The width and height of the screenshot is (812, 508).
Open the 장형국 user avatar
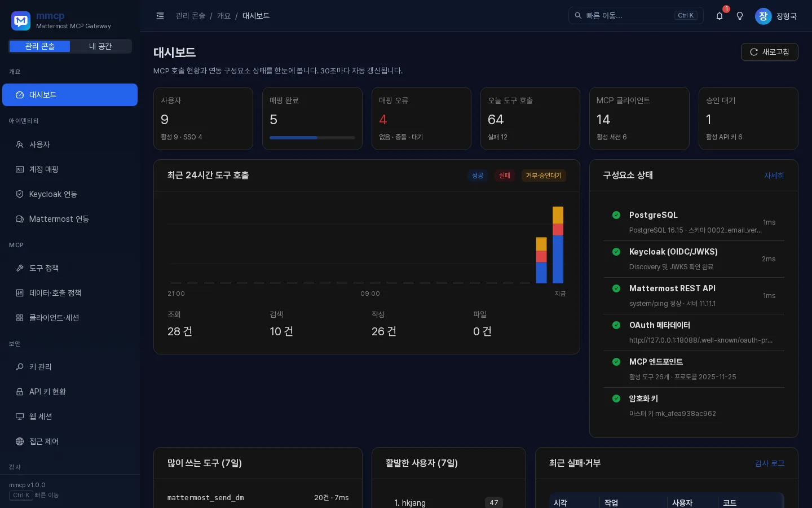click(x=763, y=16)
